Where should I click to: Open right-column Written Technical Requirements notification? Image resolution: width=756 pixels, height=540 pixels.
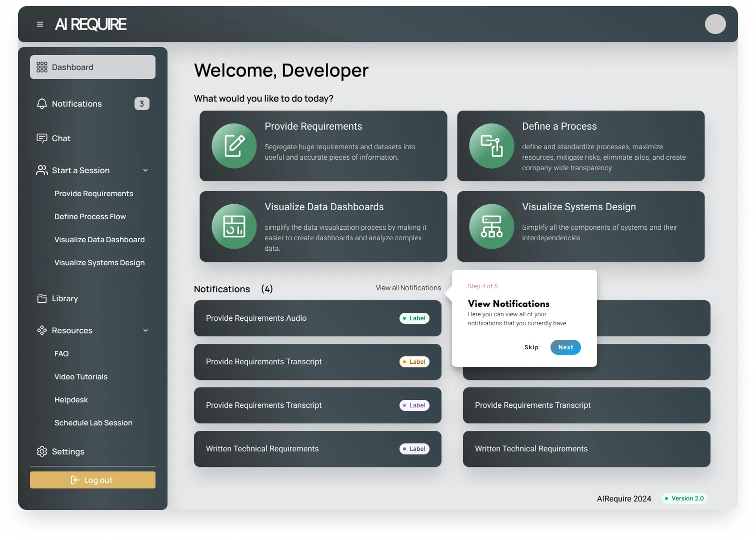point(586,449)
